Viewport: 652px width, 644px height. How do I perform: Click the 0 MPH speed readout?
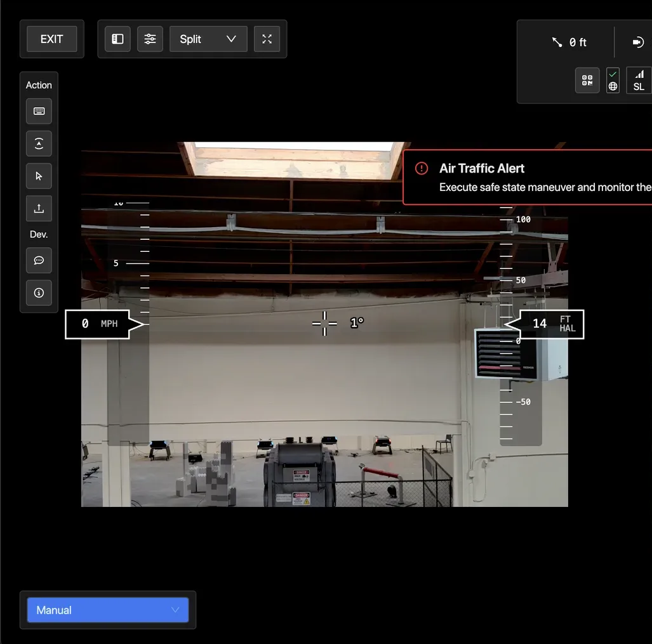tap(100, 324)
